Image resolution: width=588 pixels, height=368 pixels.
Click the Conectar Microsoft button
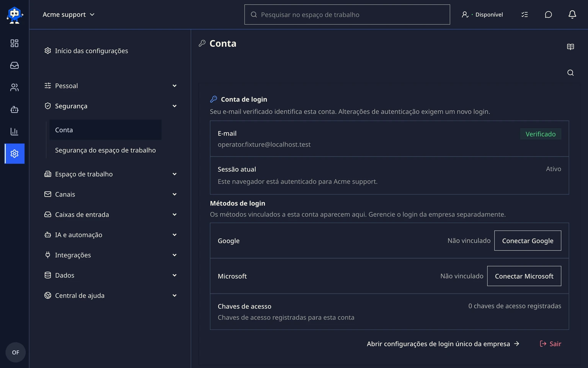click(x=524, y=276)
